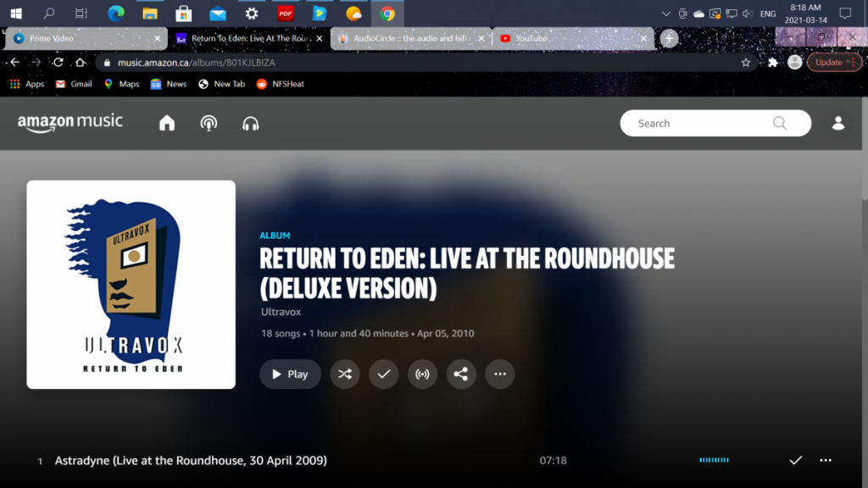
Task: Click the address bar URL
Action: (196, 63)
